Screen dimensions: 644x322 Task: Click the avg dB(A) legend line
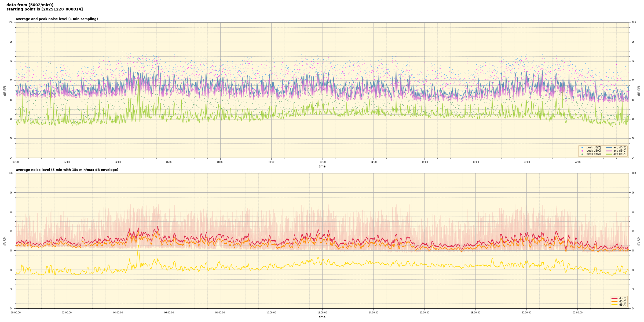tap(609, 154)
